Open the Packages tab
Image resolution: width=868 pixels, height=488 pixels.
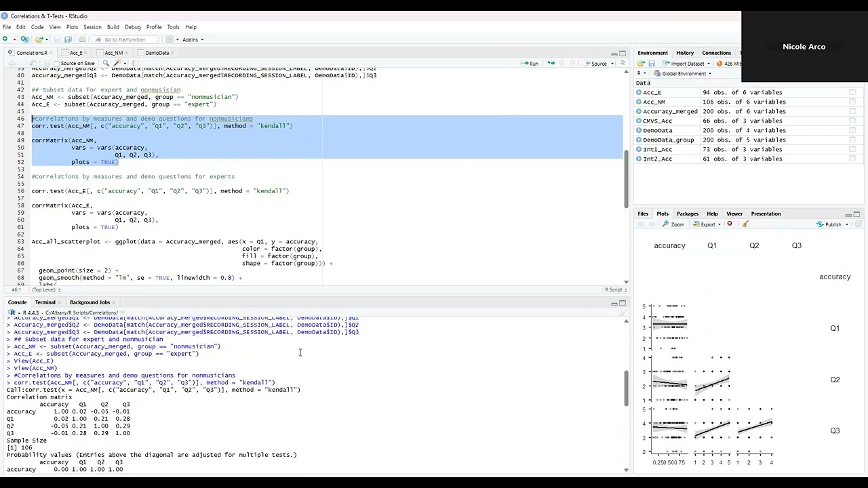687,213
